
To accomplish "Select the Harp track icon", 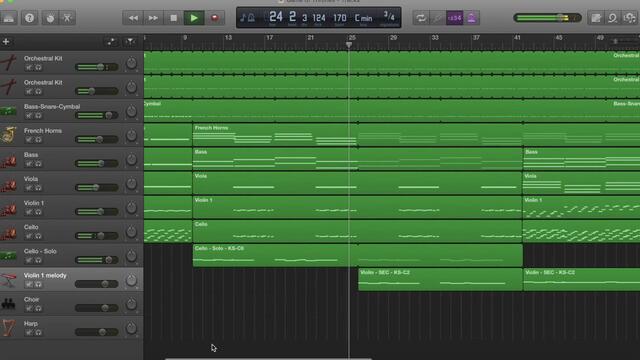I will (9, 328).
